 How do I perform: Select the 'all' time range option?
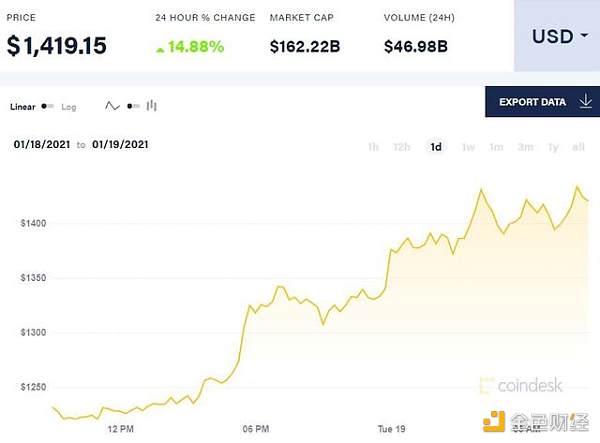578,147
